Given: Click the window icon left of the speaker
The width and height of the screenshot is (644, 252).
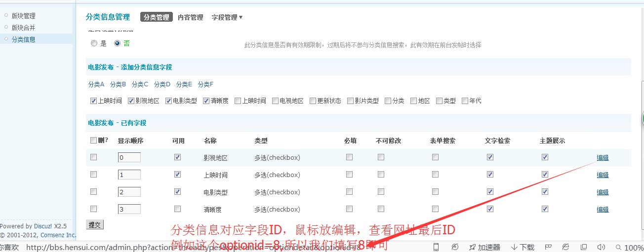Looking at the screenshot, I should (x=583, y=247).
